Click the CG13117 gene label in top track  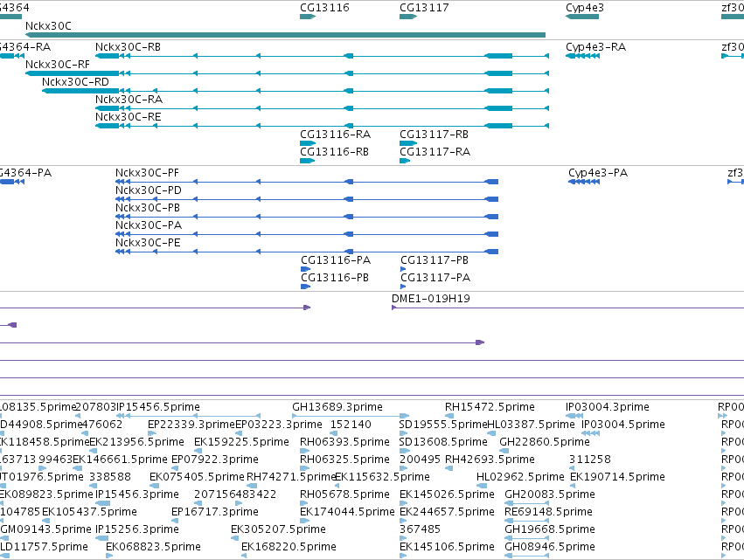pos(424,8)
